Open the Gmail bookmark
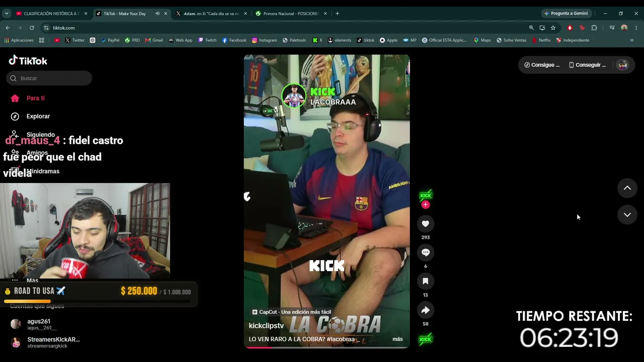Image resolution: width=644 pixels, height=362 pixels. pos(153,40)
